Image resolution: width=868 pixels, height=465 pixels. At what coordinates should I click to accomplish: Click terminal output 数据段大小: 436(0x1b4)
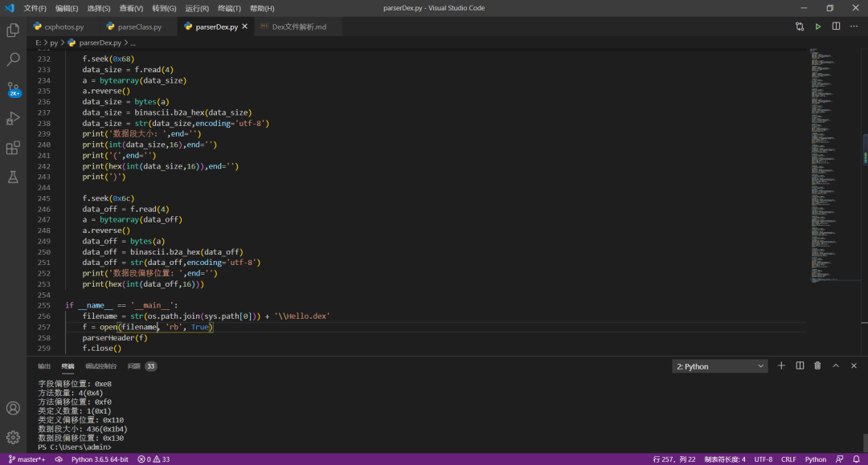click(83, 429)
